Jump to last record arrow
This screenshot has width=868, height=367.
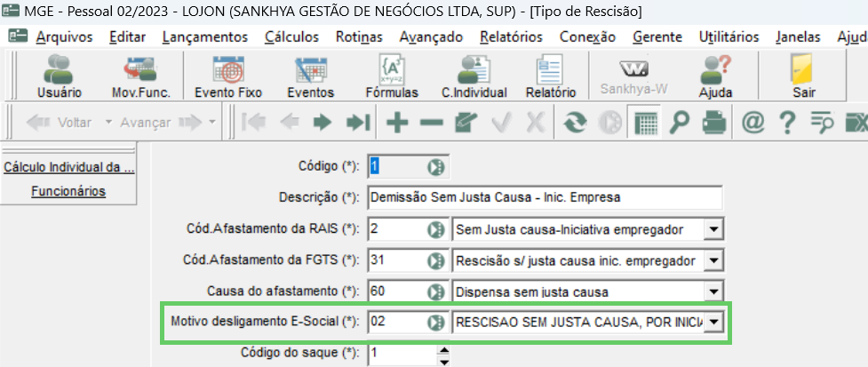(358, 123)
